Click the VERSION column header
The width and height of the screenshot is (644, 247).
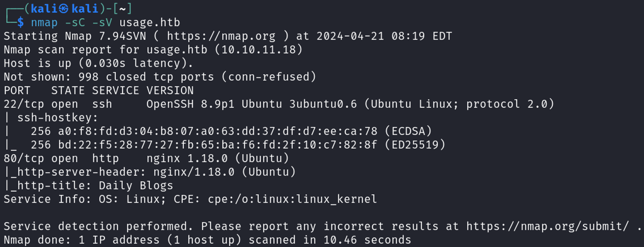coord(170,91)
